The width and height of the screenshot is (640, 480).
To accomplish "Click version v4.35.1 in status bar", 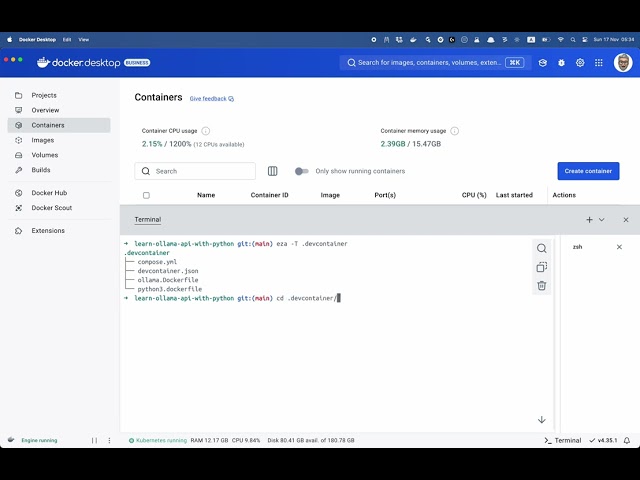I will click(603, 440).
